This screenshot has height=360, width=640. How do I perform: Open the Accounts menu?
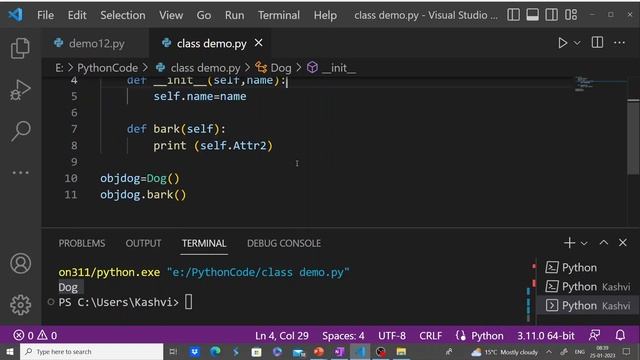[x=20, y=263]
